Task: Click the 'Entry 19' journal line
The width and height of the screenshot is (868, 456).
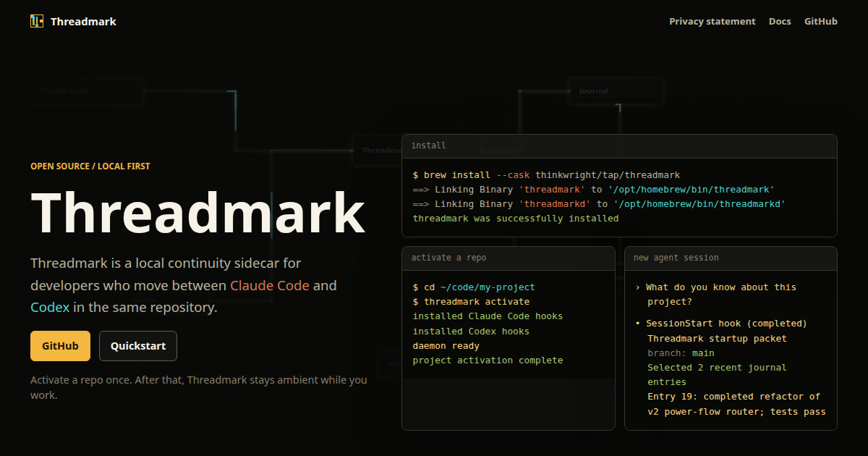Action: (736, 404)
